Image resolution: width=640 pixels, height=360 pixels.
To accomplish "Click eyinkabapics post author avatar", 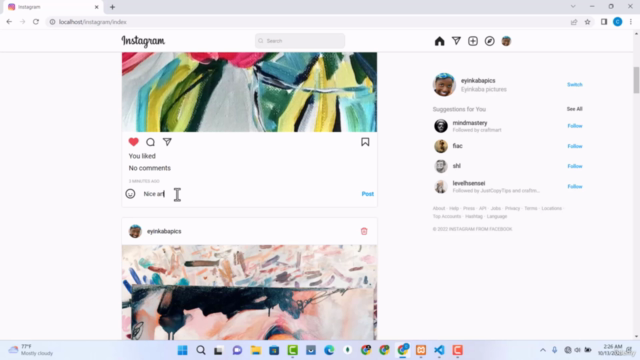I will [135, 231].
